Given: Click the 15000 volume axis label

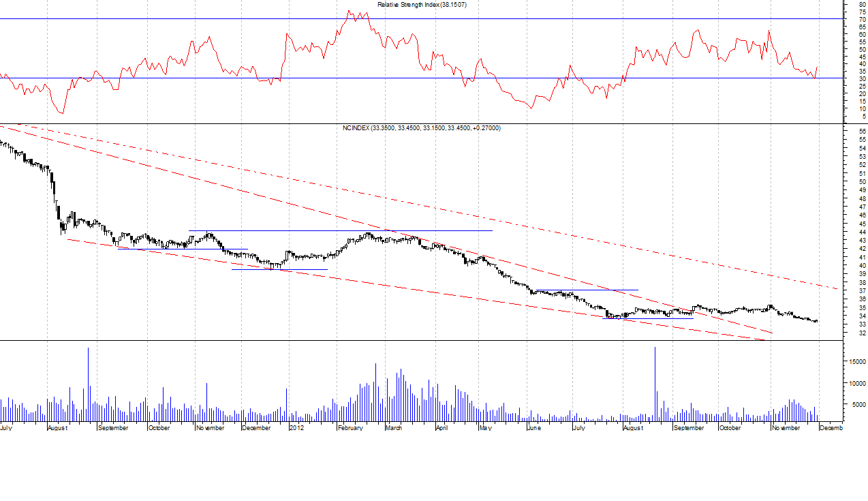Looking at the screenshot, I should tap(856, 363).
